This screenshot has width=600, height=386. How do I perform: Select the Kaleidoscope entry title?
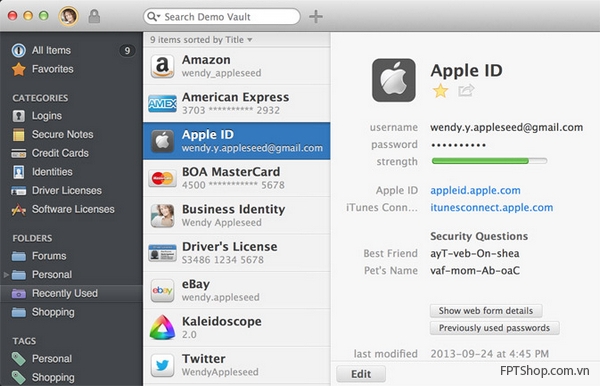222,321
